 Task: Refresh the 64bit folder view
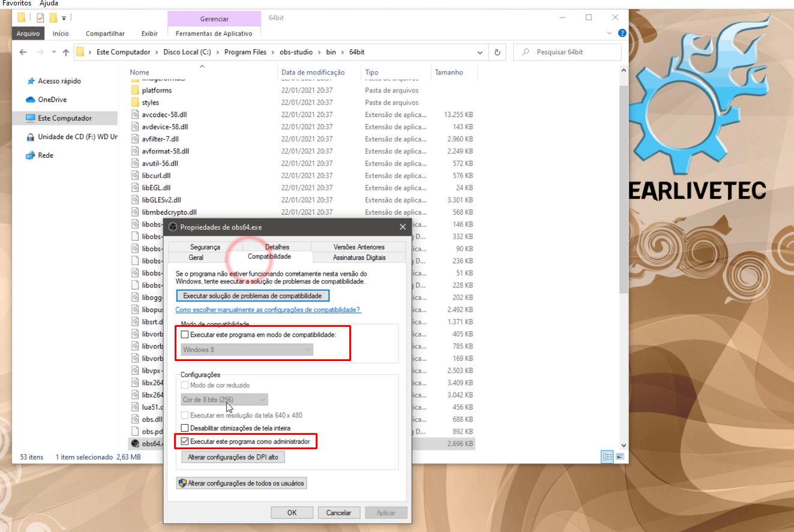pos(497,52)
